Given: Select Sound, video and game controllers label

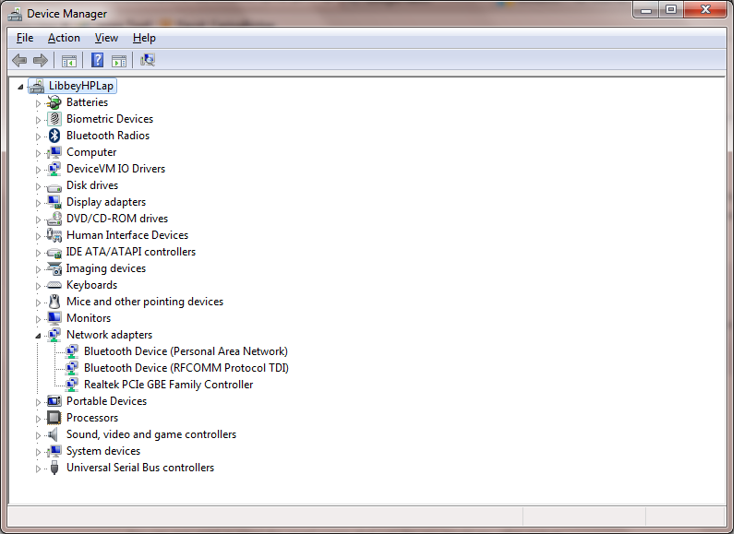Looking at the screenshot, I should (151, 434).
